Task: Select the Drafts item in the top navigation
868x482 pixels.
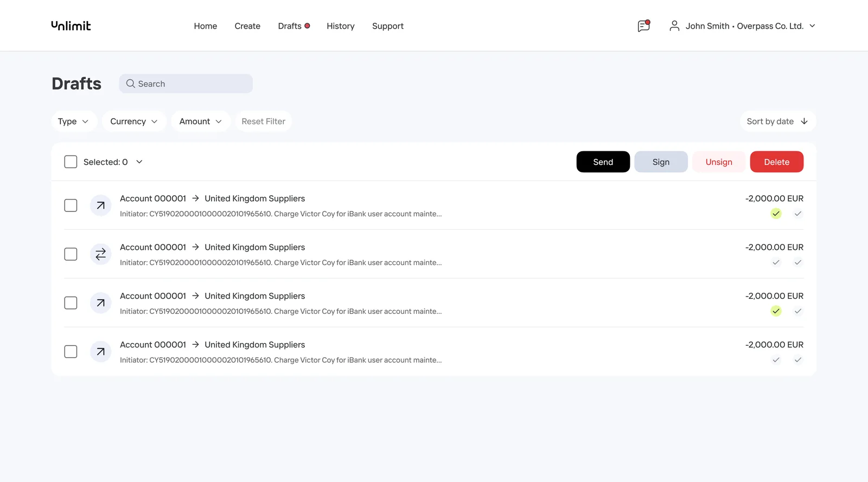Action: 294,26
